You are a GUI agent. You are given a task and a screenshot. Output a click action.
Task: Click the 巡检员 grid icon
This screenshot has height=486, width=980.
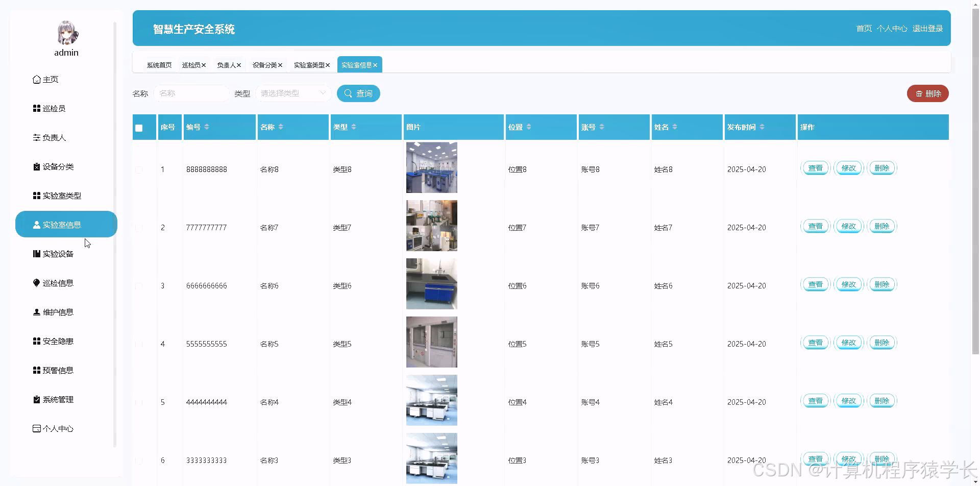click(36, 109)
